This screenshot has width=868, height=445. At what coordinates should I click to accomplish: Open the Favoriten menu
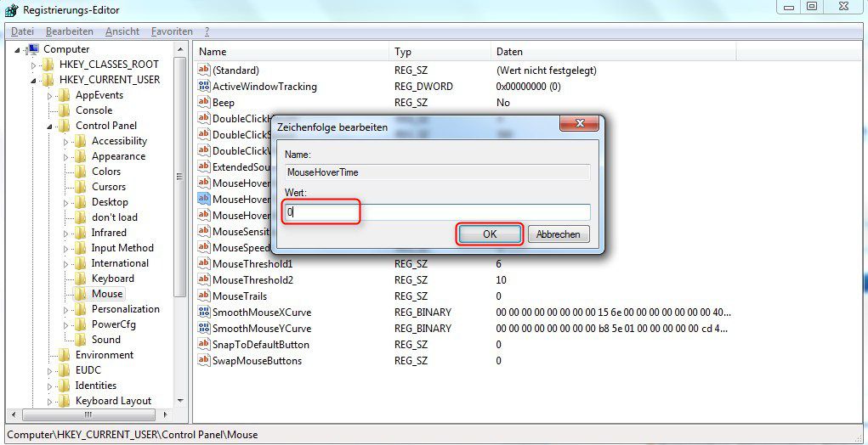click(x=172, y=31)
